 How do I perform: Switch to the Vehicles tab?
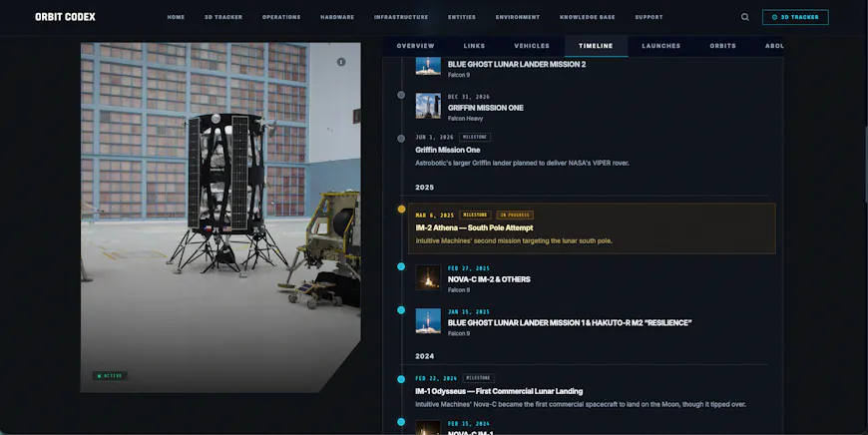[x=532, y=46]
